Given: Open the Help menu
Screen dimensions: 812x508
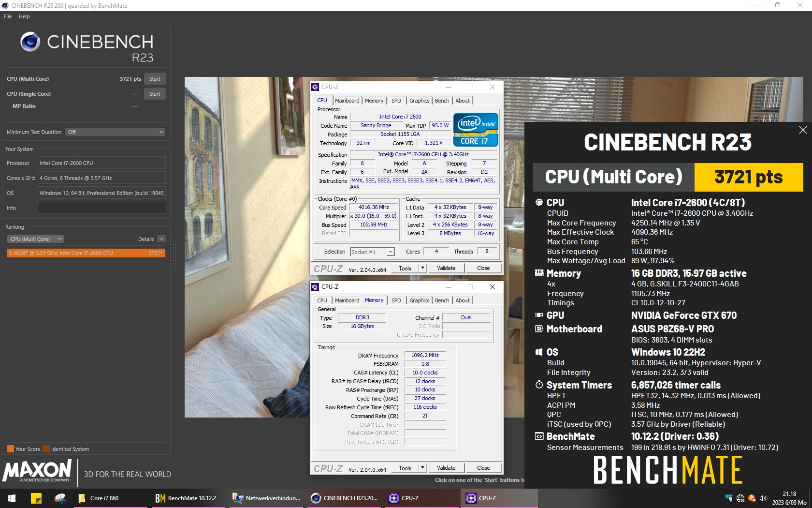Looking at the screenshot, I should [24, 16].
